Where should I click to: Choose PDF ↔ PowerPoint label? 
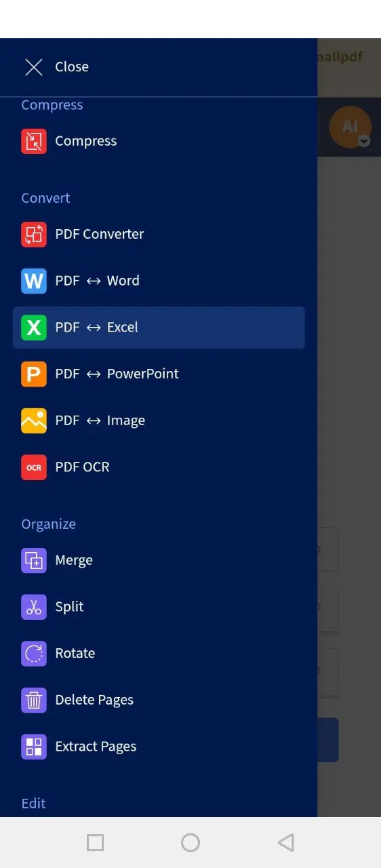[117, 374]
